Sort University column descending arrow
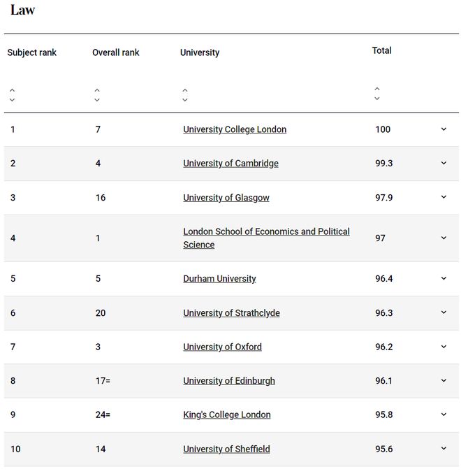 coord(185,100)
